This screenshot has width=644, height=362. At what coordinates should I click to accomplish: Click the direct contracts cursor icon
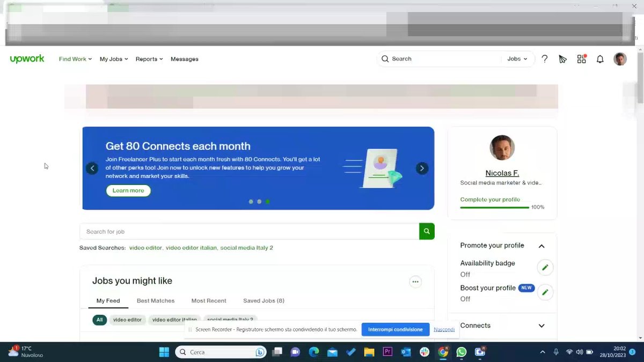coord(562,59)
